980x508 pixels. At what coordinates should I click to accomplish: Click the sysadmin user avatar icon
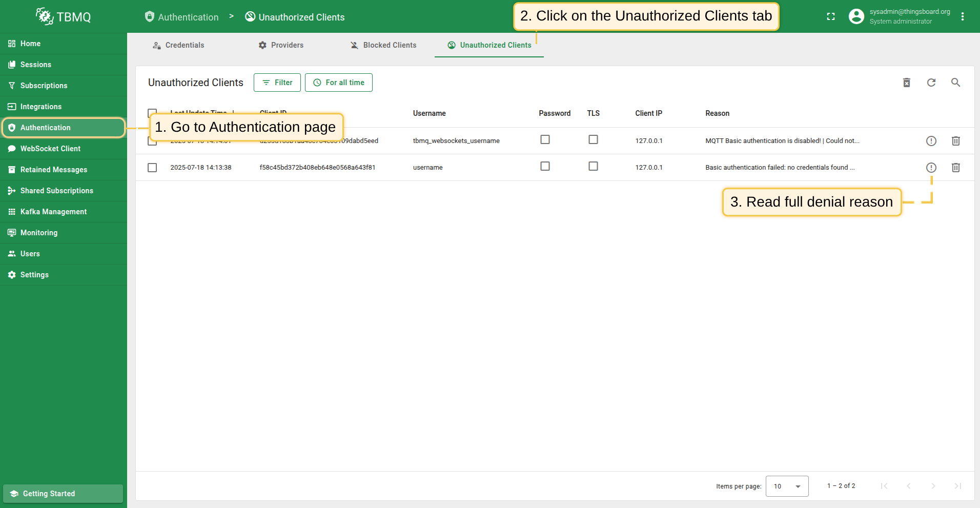pyautogui.click(x=856, y=17)
